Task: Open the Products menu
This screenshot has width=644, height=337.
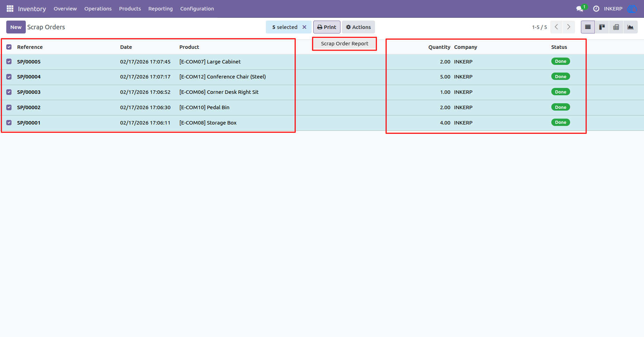Action: point(130,9)
